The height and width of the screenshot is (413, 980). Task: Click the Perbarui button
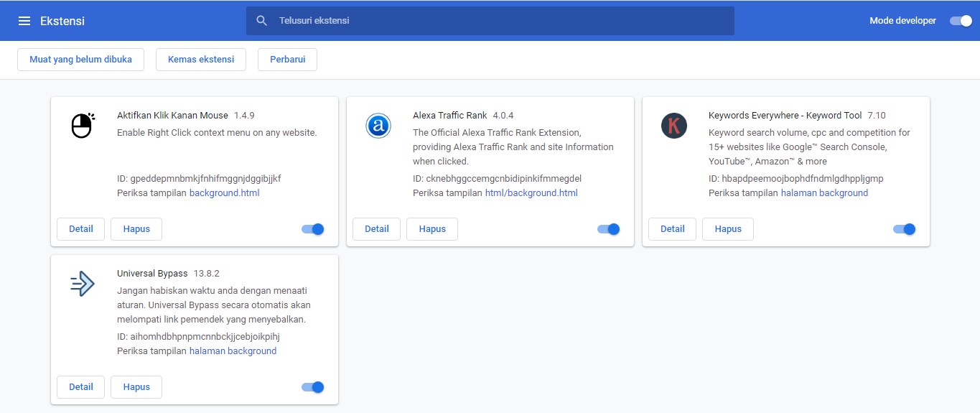pyautogui.click(x=287, y=60)
